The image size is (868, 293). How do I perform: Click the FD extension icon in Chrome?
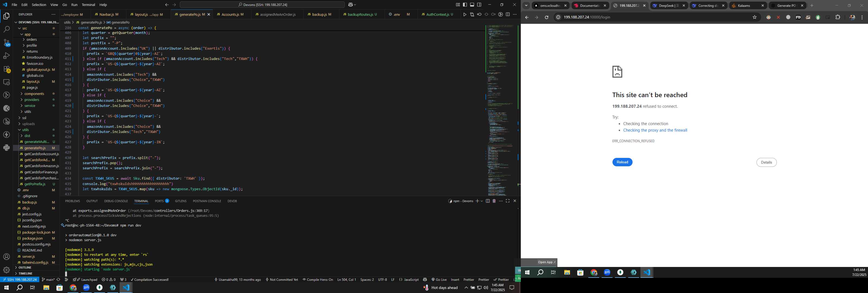point(798,18)
